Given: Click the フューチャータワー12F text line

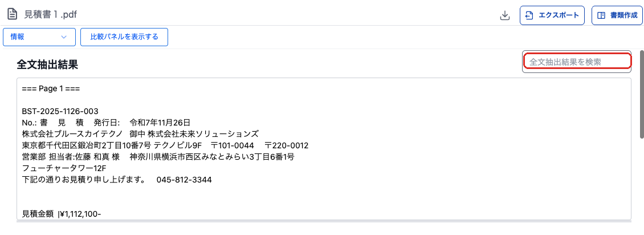Looking at the screenshot, I should coord(64,168).
